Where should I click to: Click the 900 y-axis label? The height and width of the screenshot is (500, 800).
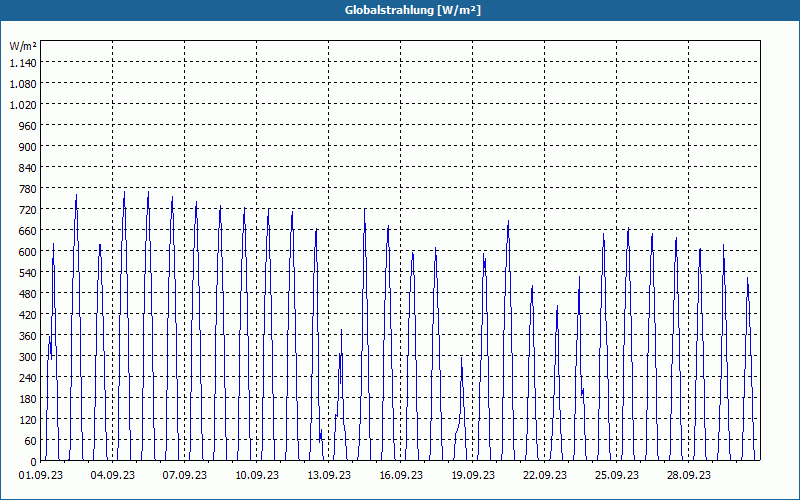point(28,146)
